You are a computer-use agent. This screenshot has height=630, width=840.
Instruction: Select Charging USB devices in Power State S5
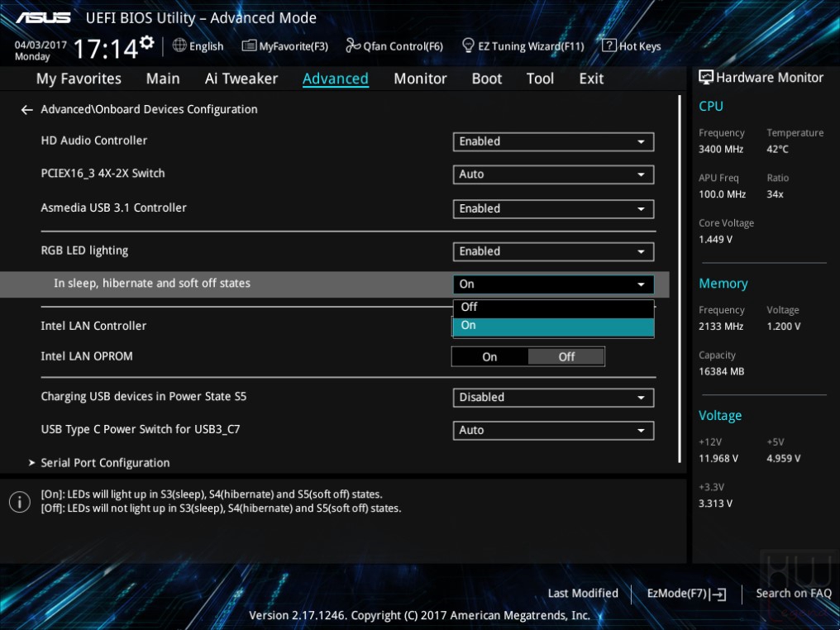point(144,397)
